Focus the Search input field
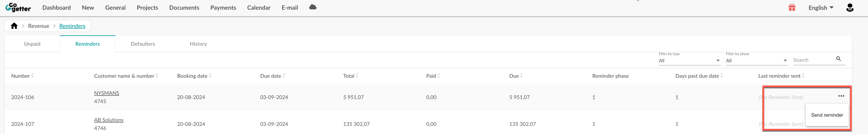This screenshot has width=868, height=134. point(813,60)
